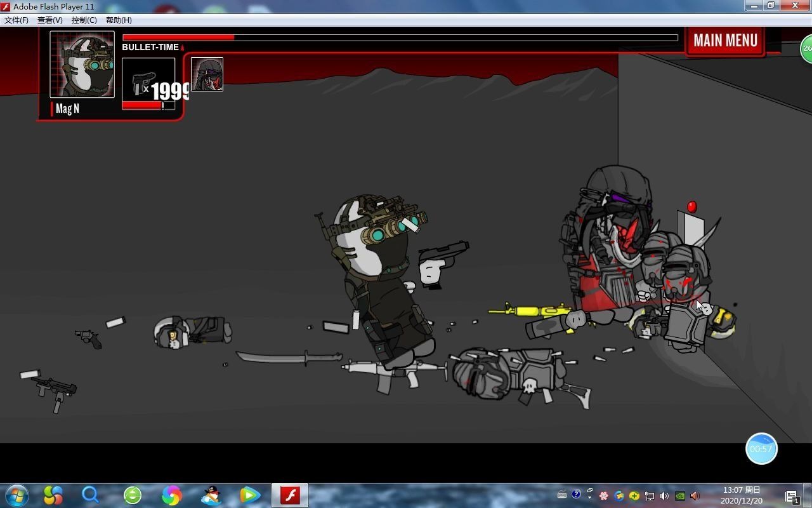Open the blue magnifier search taskbar icon
The image size is (812, 508).
click(x=91, y=495)
